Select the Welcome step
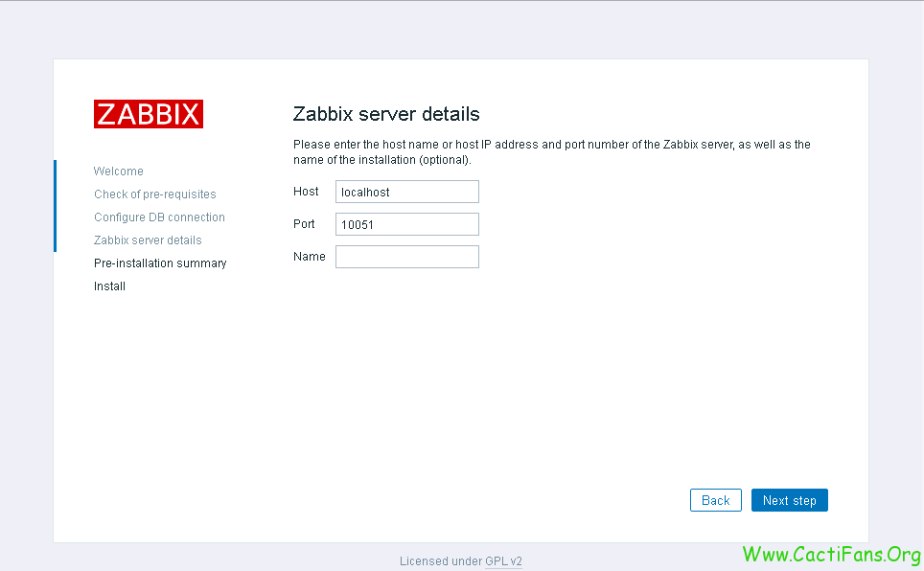 119,171
